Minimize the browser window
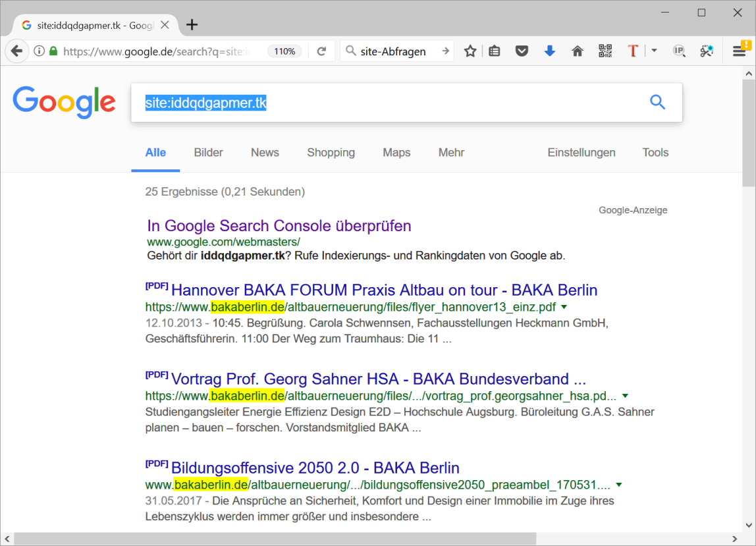The image size is (756, 546). point(665,13)
